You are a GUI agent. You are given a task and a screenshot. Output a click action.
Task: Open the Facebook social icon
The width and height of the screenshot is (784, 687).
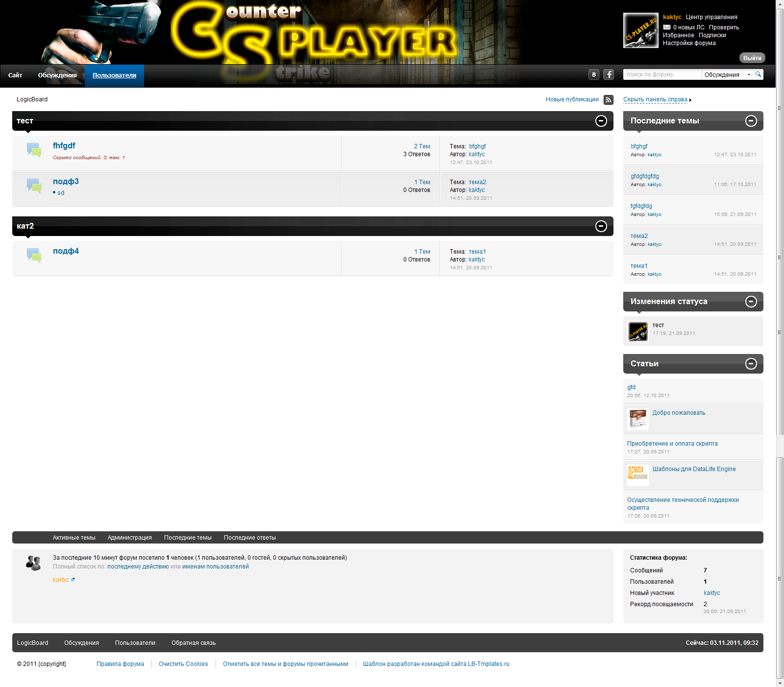(x=609, y=74)
